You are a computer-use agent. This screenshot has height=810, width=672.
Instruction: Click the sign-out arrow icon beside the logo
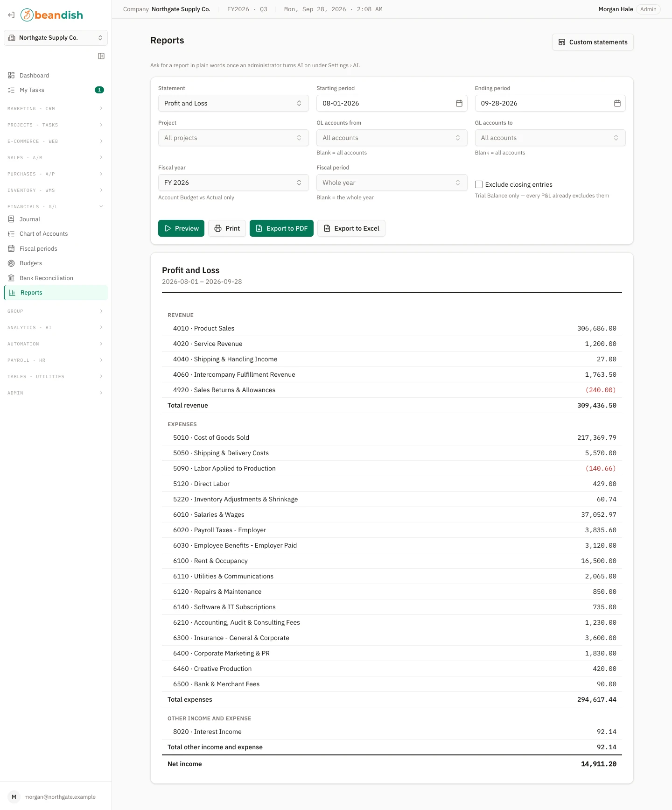click(11, 15)
